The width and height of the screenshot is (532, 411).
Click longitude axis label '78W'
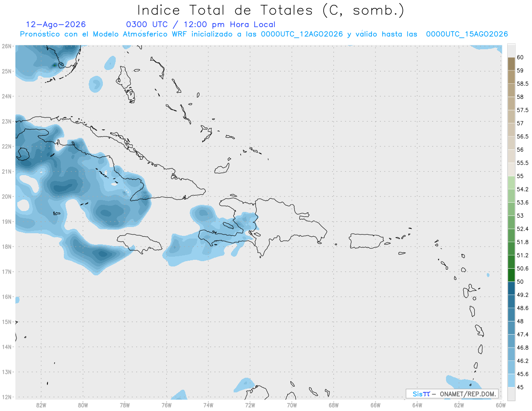125,405
